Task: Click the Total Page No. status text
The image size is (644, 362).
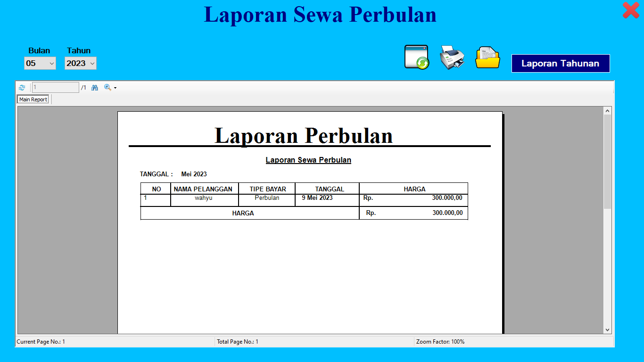Action: tap(238, 342)
